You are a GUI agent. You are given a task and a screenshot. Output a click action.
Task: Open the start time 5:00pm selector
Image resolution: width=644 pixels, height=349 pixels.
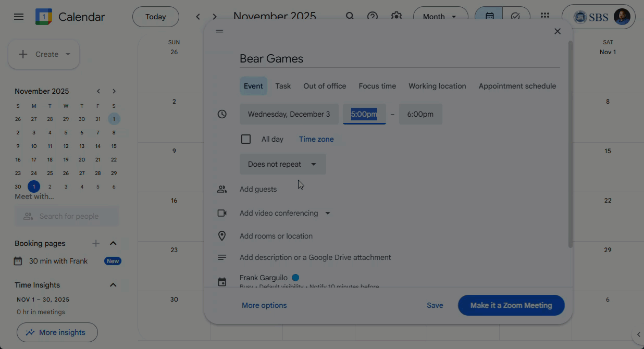click(364, 114)
